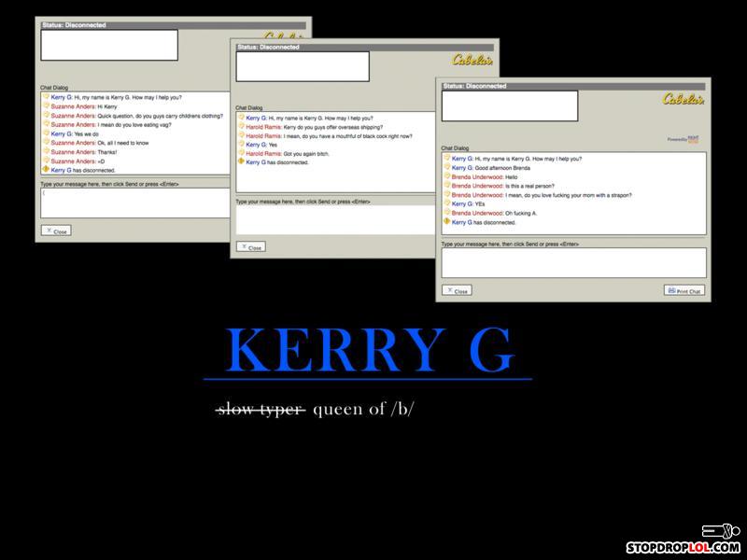Viewport: 747px width, 560px height.
Task: Select 'Suzanne Anders: Ok, all I need to know'
Action: tap(100, 143)
